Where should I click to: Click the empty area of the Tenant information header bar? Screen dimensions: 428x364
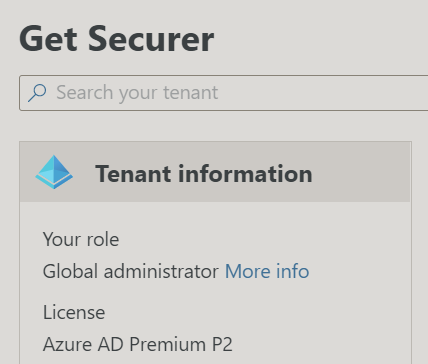[x=360, y=172]
